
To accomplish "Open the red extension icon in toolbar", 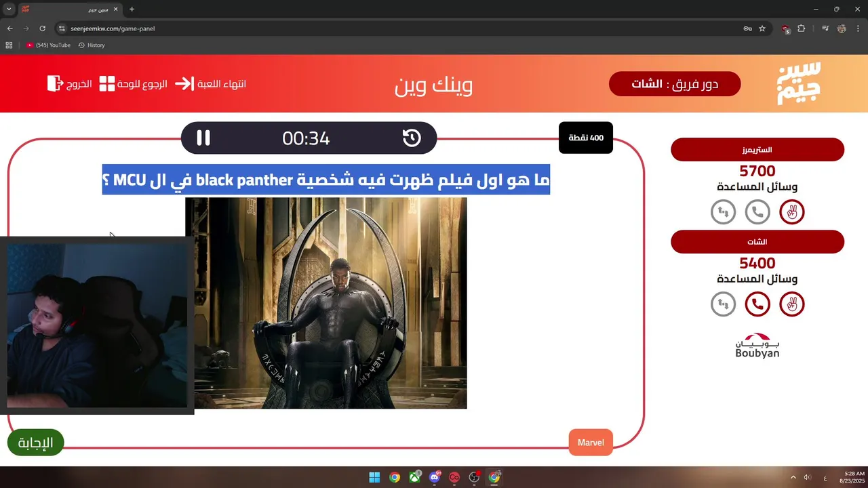I will [x=786, y=28].
